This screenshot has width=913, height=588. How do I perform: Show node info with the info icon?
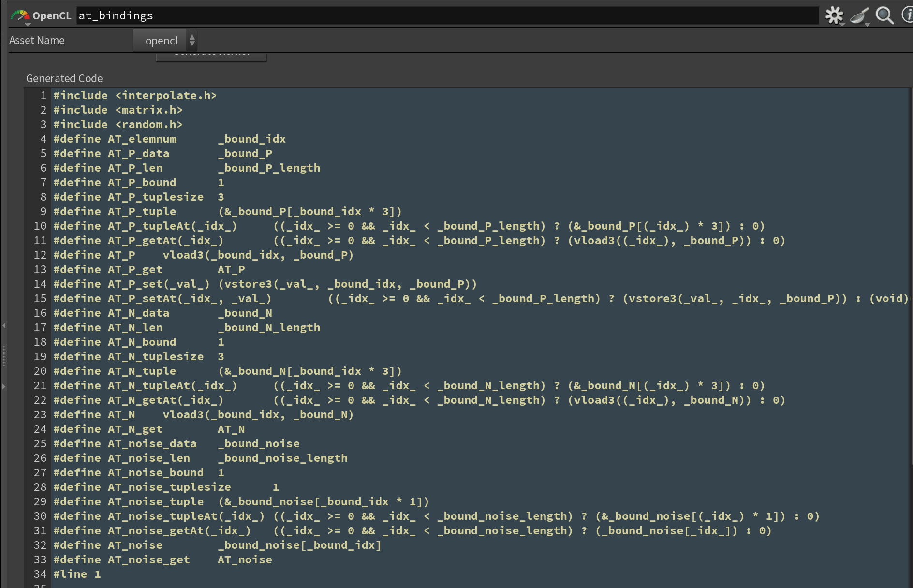tap(907, 15)
